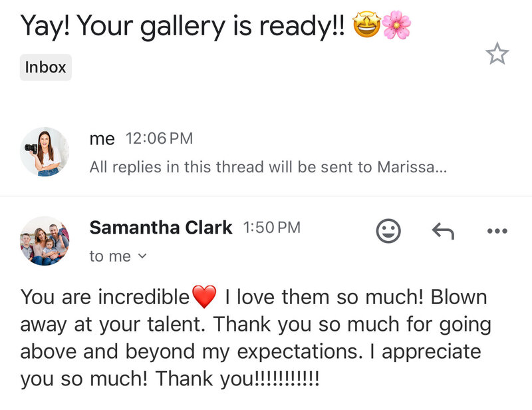This screenshot has height=410, width=532.
Task: Click the "me" sender name
Action: 102,138
